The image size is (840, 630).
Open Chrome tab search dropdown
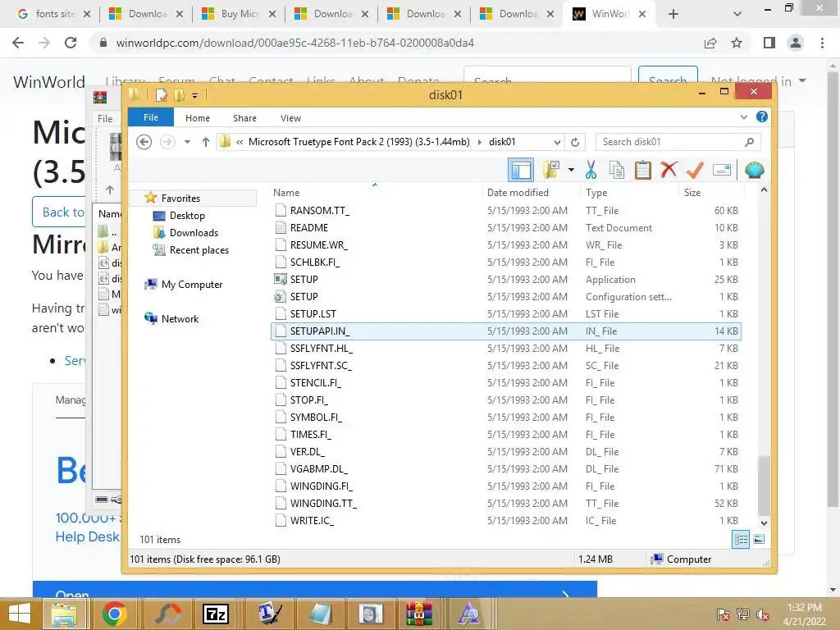pyautogui.click(x=737, y=15)
